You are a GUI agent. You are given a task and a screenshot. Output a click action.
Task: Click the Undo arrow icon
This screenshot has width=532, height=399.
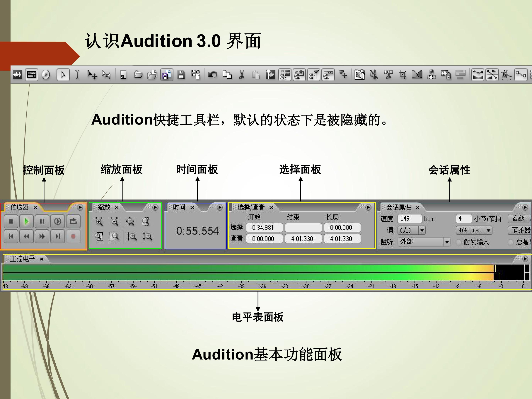(213, 75)
